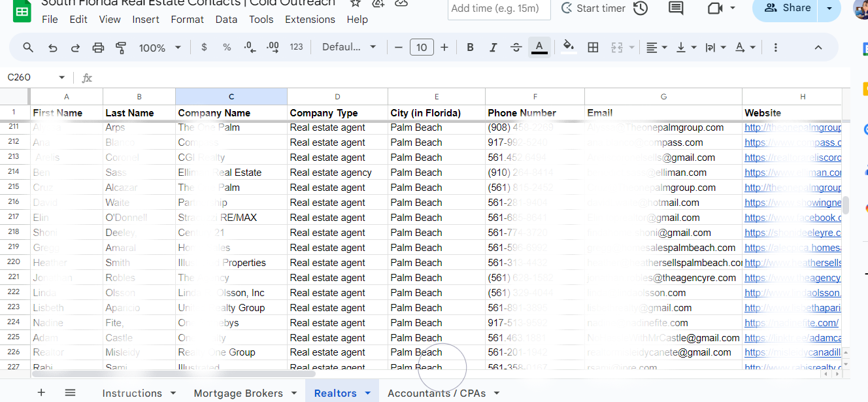Click the Add time input field

pos(495,8)
